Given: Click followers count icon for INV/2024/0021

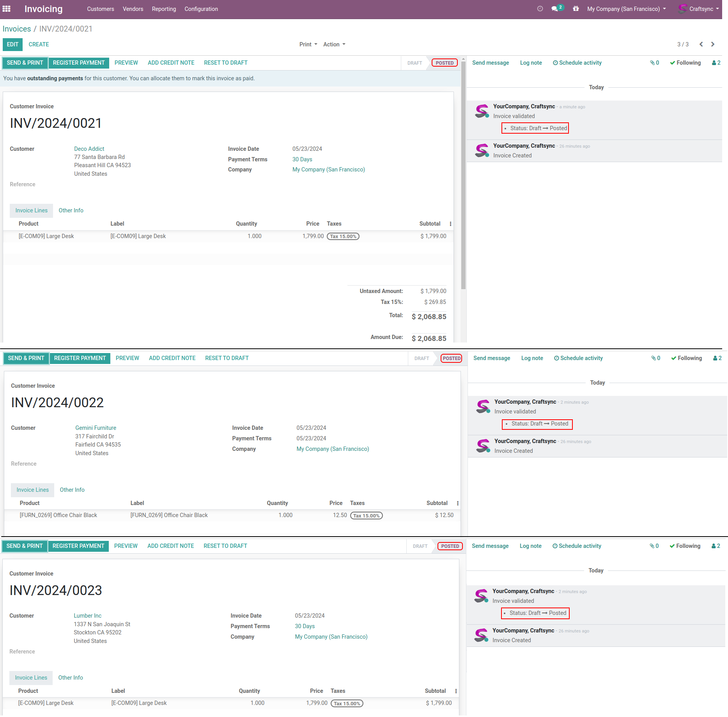Looking at the screenshot, I should [716, 63].
